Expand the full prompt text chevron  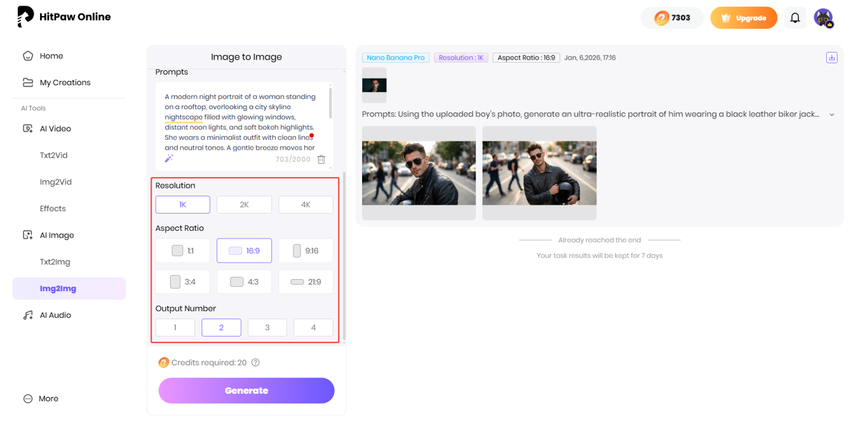coord(831,115)
